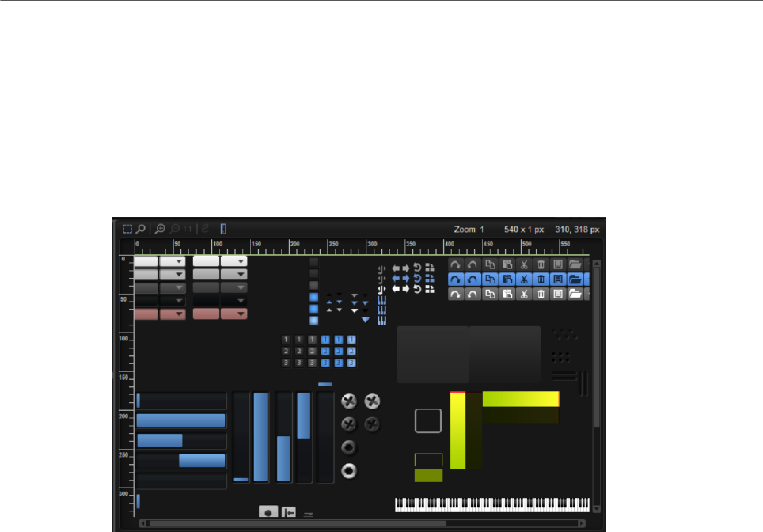Image resolution: width=763 pixels, height=532 pixels.
Task: Toggle the blue ruler icon in toolbar
Action: pyautogui.click(x=223, y=229)
